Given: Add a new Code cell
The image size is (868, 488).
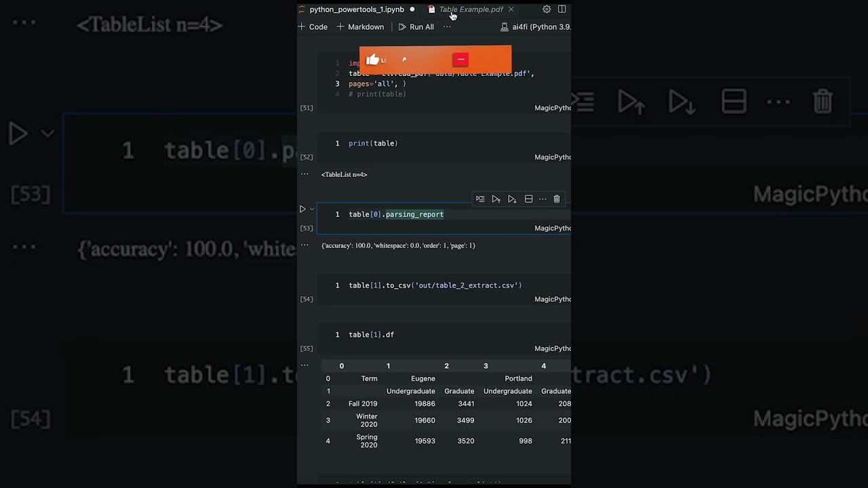Looking at the screenshot, I should (313, 27).
